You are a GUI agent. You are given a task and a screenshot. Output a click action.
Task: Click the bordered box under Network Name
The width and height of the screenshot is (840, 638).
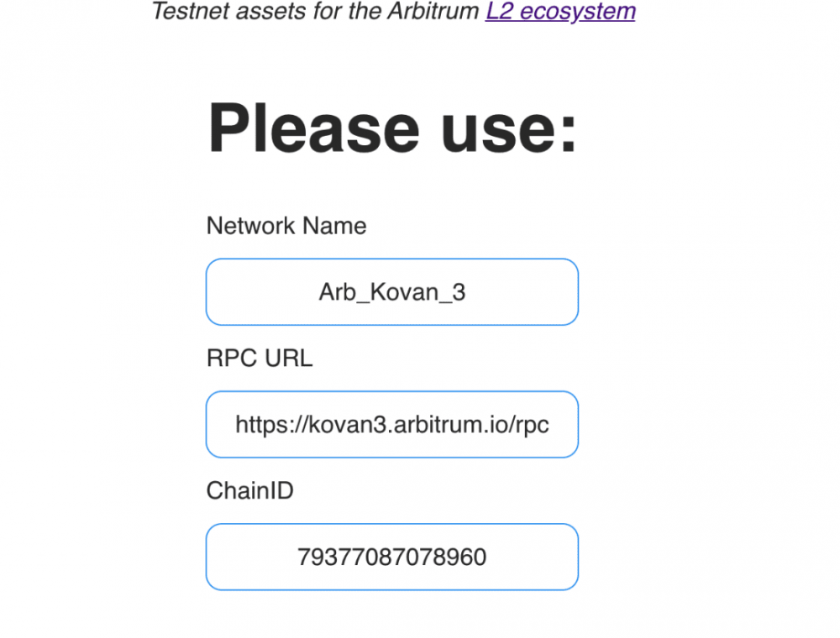pos(391,292)
